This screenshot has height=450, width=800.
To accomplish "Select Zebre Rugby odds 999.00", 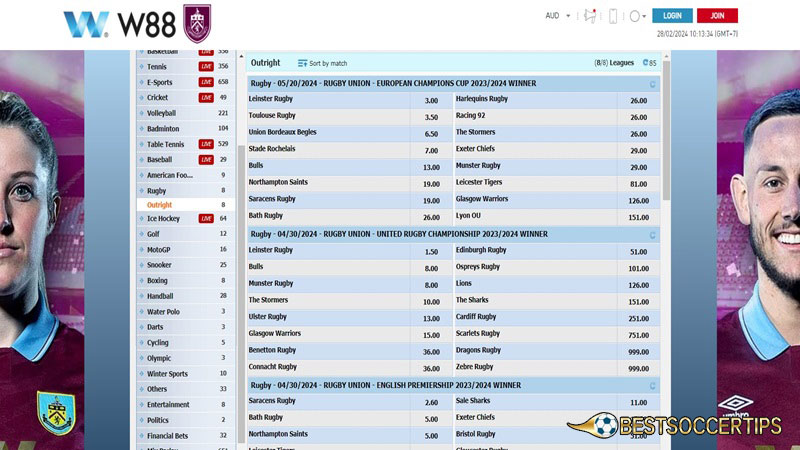I will pyautogui.click(x=639, y=368).
